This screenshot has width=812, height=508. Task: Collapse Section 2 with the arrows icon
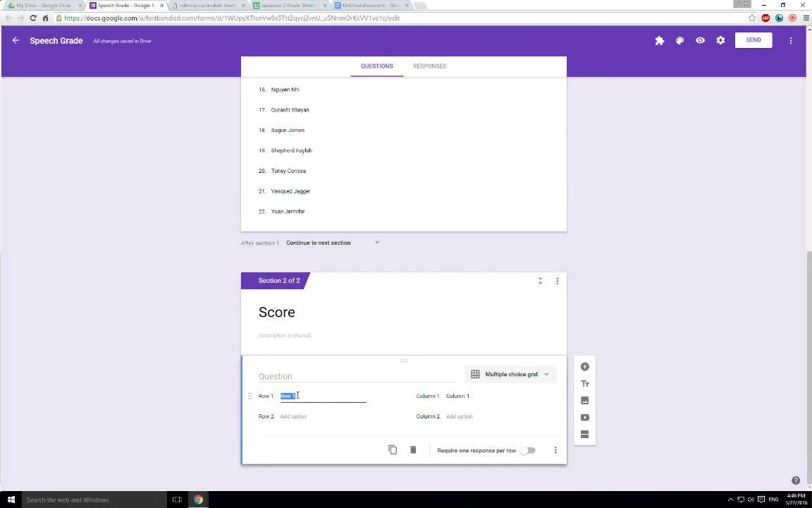pyautogui.click(x=540, y=281)
